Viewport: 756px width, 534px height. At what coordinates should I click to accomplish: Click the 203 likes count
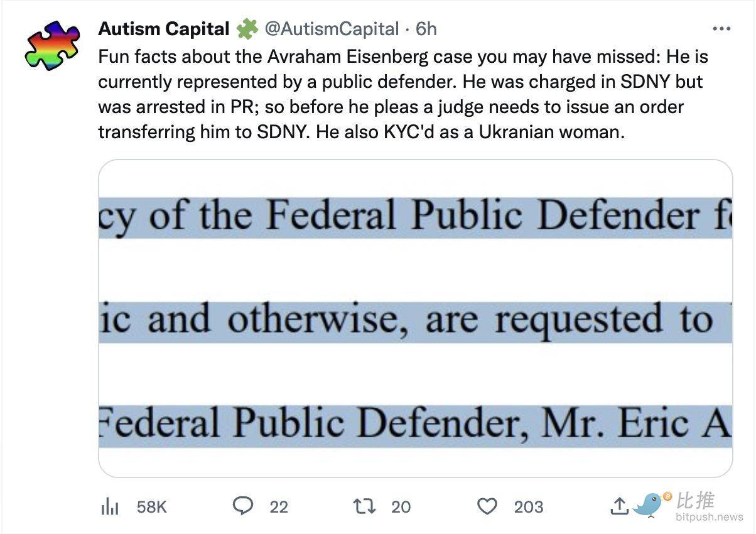[x=529, y=507]
